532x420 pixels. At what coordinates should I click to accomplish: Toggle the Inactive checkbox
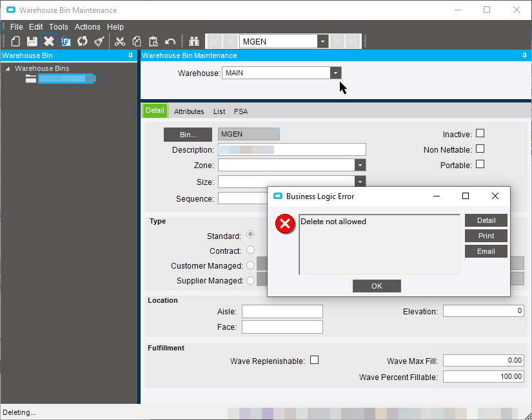[x=480, y=133]
